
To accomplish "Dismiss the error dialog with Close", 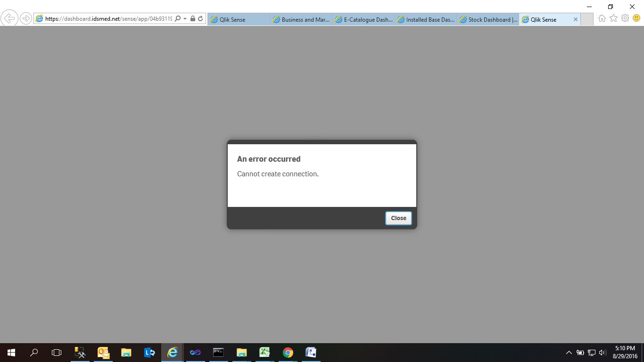I will [398, 218].
